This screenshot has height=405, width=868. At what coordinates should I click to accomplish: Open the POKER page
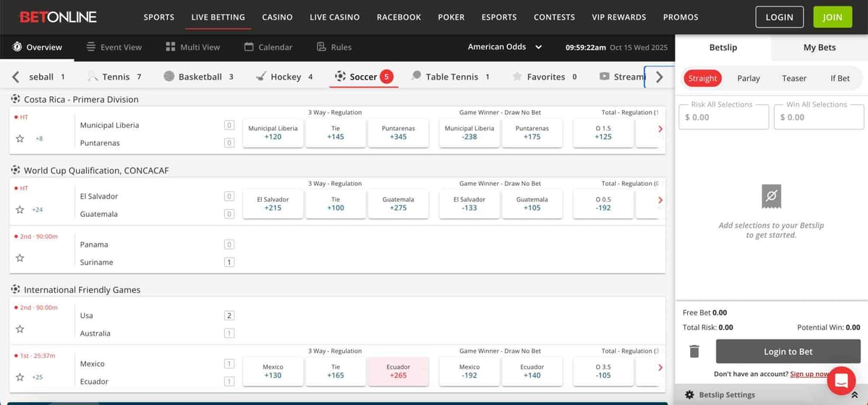(451, 17)
